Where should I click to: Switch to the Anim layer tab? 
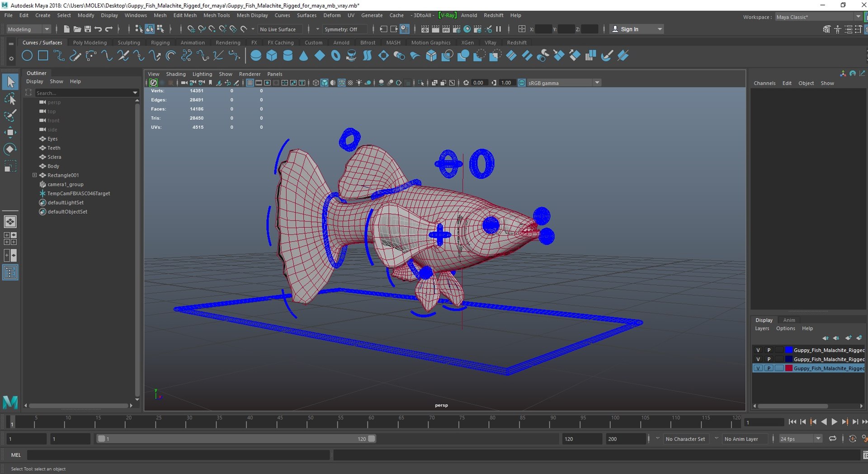[789, 320]
